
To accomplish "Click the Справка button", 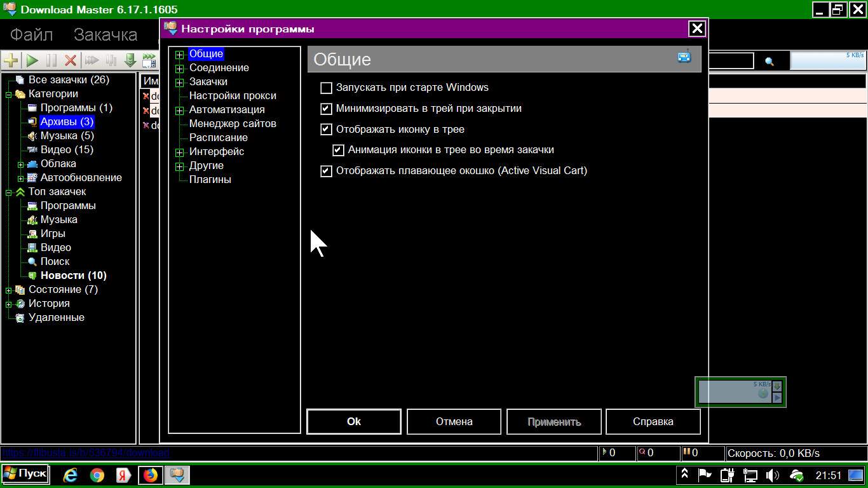I will [653, 421].
